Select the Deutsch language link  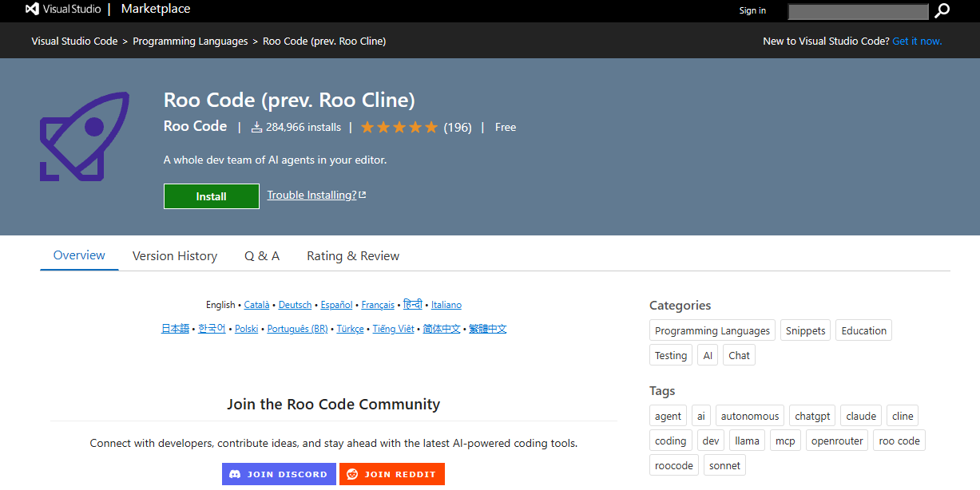point(296,305)
